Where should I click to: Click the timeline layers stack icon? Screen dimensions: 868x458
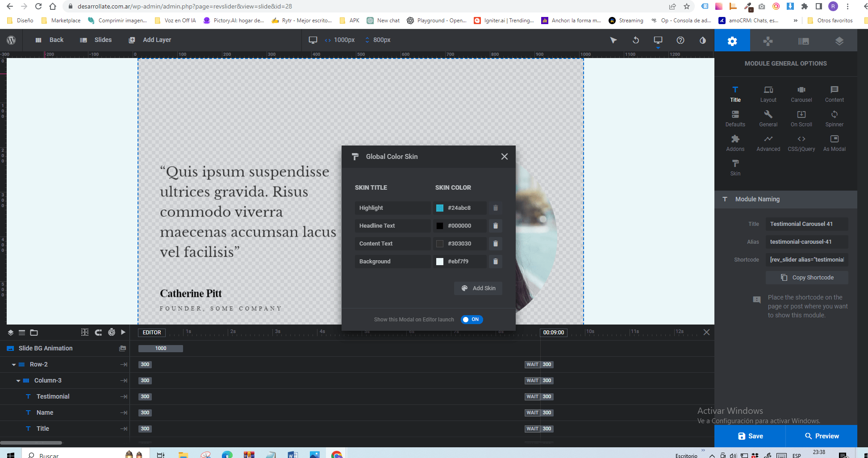[x=10, y=333]
